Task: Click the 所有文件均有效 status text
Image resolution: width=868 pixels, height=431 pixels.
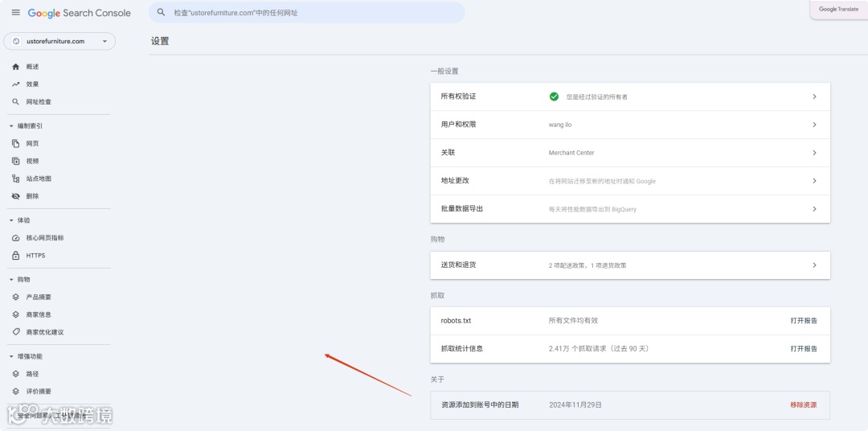Action: [x=572, y=321]
